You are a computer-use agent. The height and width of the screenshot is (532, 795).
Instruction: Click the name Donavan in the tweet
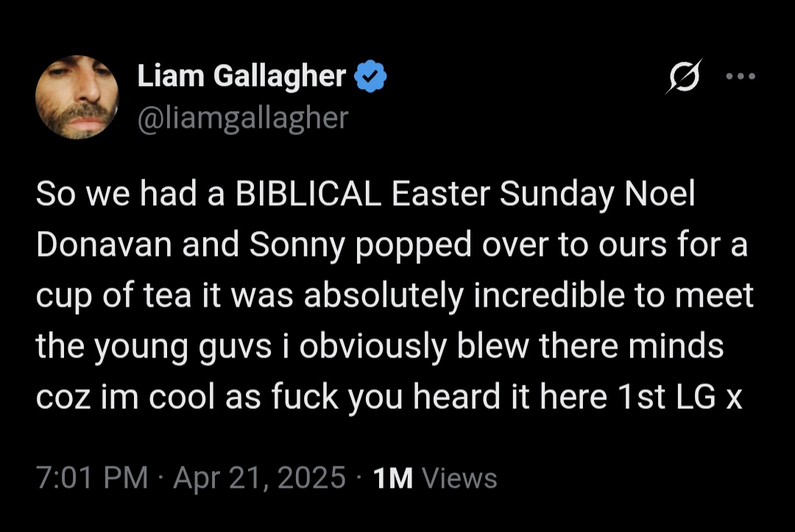(x=104, y=244)
